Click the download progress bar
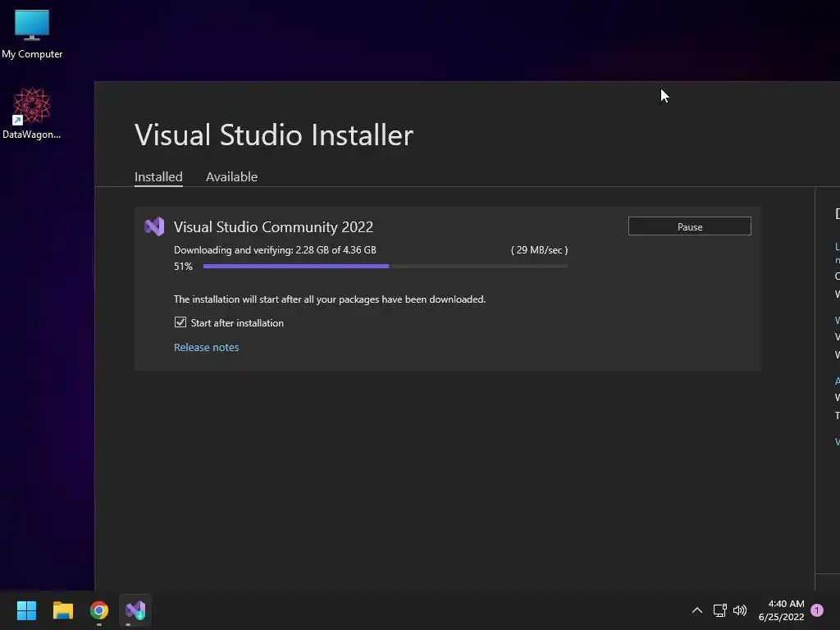The height and width of the screenshot is (630, 840). pos(386,267)
